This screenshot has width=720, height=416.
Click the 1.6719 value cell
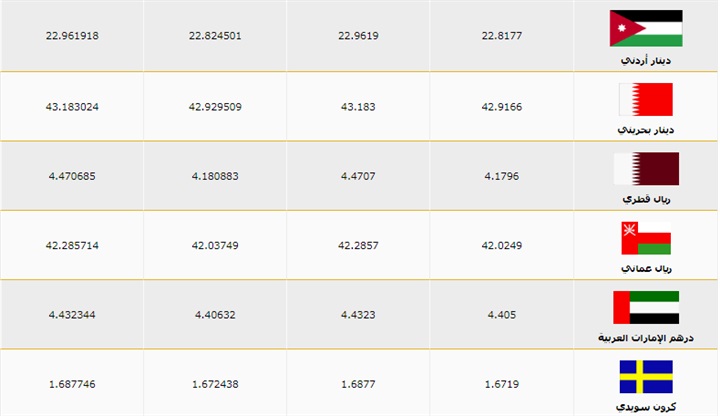click(502, 384)
